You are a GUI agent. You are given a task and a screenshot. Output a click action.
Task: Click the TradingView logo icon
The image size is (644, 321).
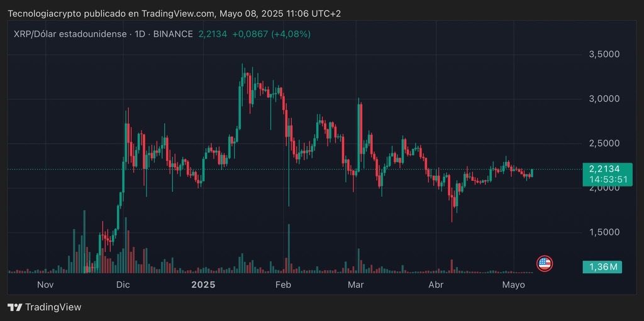15,307
